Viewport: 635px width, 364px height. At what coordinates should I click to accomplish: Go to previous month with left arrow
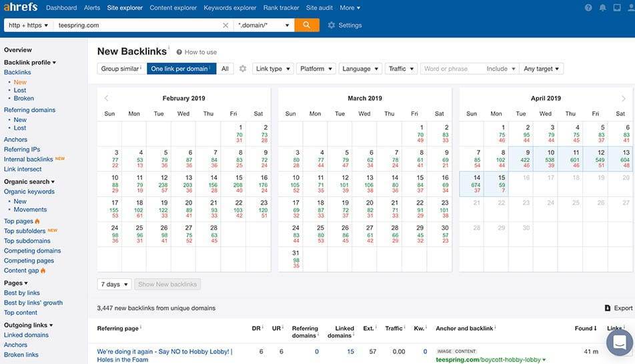107,99
